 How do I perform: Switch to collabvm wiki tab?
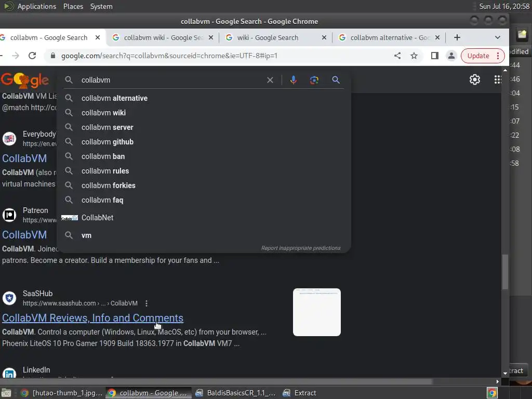tap(163, 37)
